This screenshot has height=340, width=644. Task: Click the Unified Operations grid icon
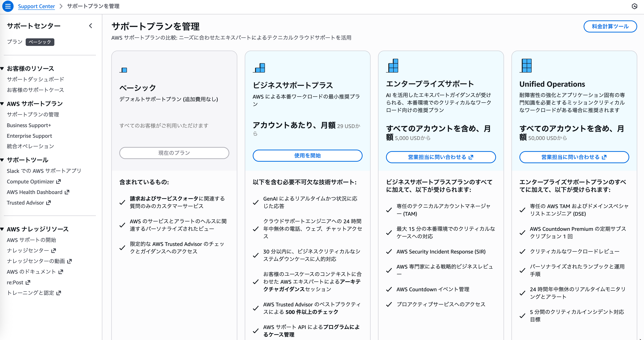coord(526,66)
